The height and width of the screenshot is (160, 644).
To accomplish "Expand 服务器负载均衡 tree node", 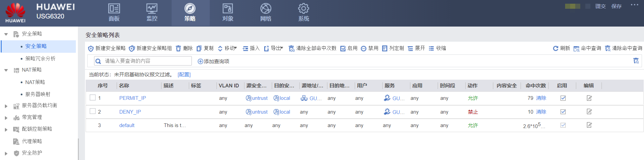I will (x=6, y=106).
